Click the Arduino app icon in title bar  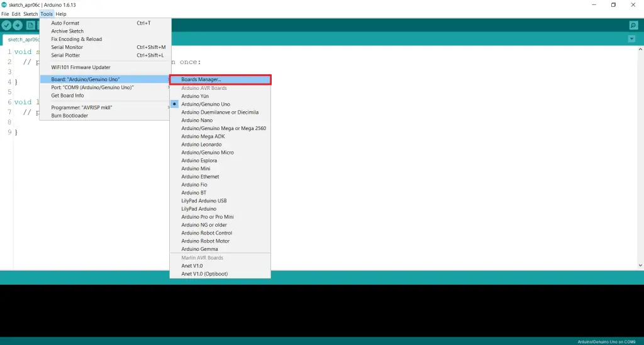point(4,5)
